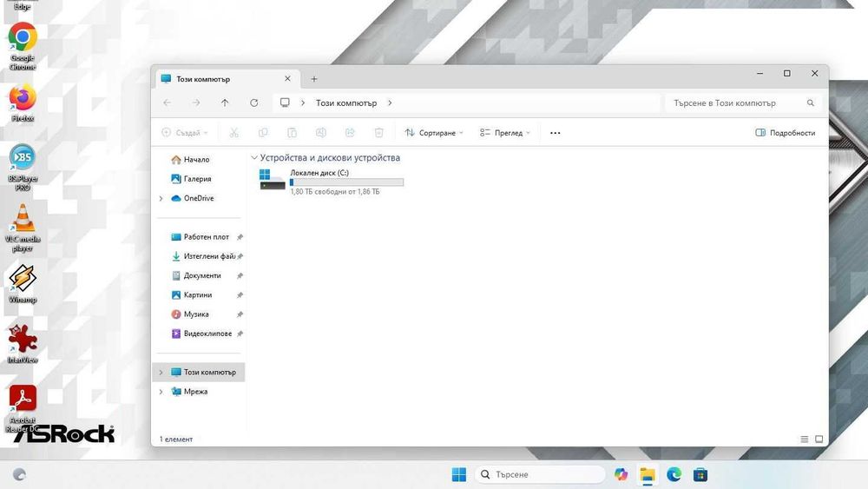Click the Delete trash icon
The height and width of the screenshot is (489, 868).
click(x=378, y=133)
